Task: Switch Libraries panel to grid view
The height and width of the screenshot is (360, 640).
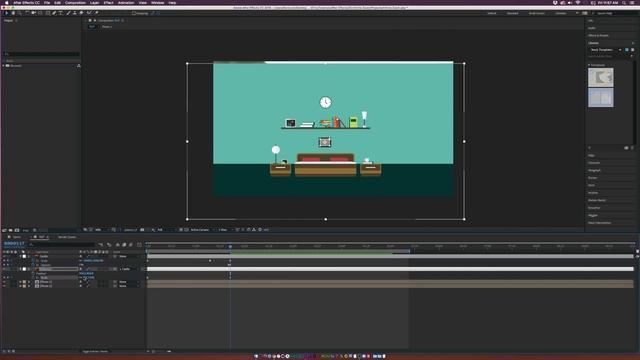Action: (627, 49)
